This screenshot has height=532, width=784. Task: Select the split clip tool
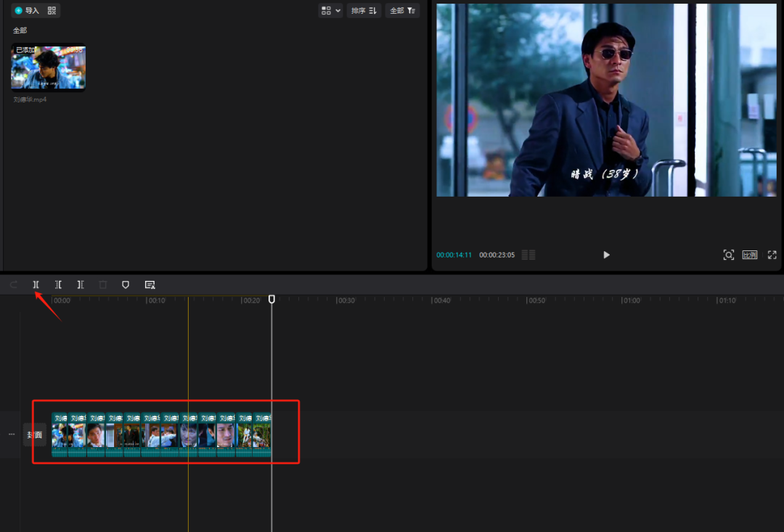coord(36,285)
